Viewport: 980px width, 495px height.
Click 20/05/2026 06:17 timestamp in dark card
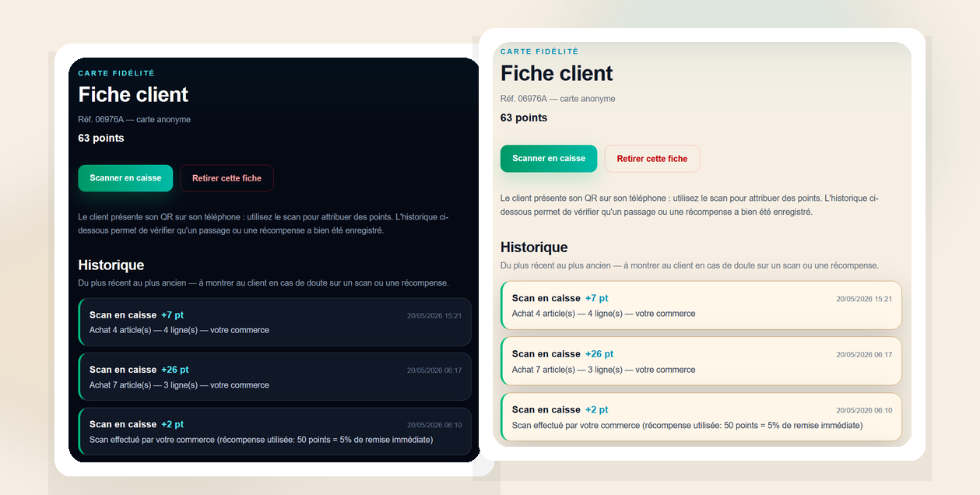pos(434,370)
